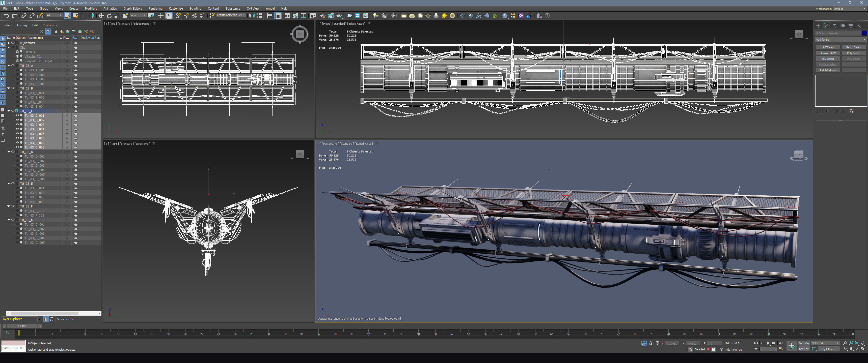Click the Undo arrow in the toolbar
The image size is (868, 363).
pos(6,15)
